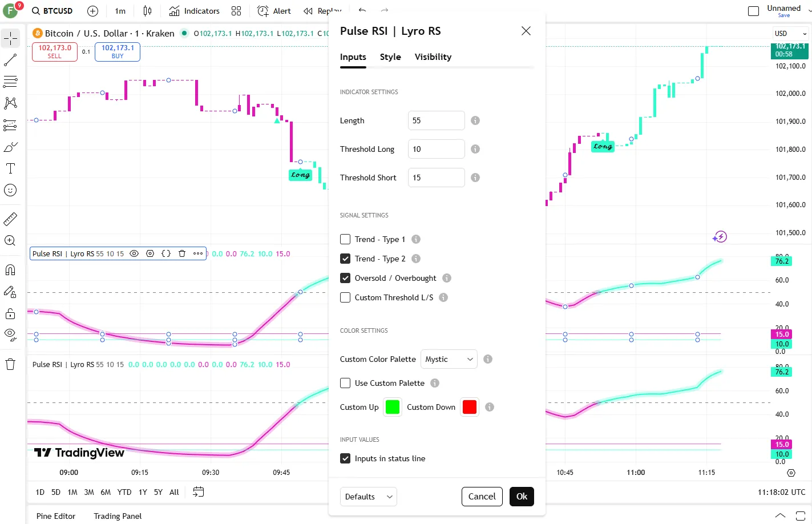Undo the last chart action
Image resolution: width=812 pixels, height=524 pixels.
pos(362,11)
